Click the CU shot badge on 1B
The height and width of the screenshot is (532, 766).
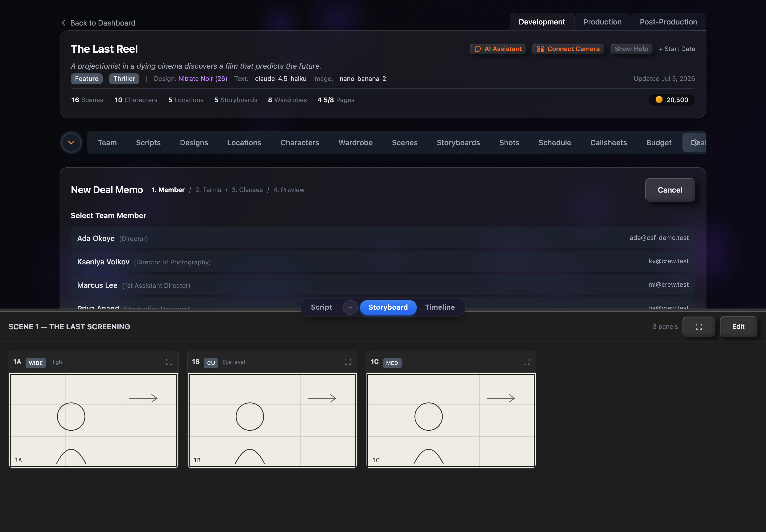[211, 363]
